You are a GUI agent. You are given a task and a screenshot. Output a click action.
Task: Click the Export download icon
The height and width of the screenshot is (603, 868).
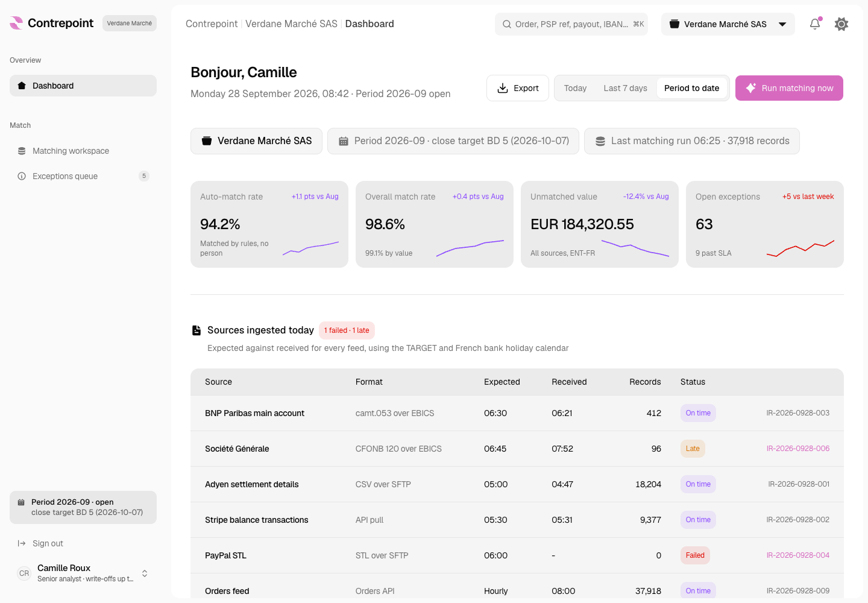(x=503, y=88)
